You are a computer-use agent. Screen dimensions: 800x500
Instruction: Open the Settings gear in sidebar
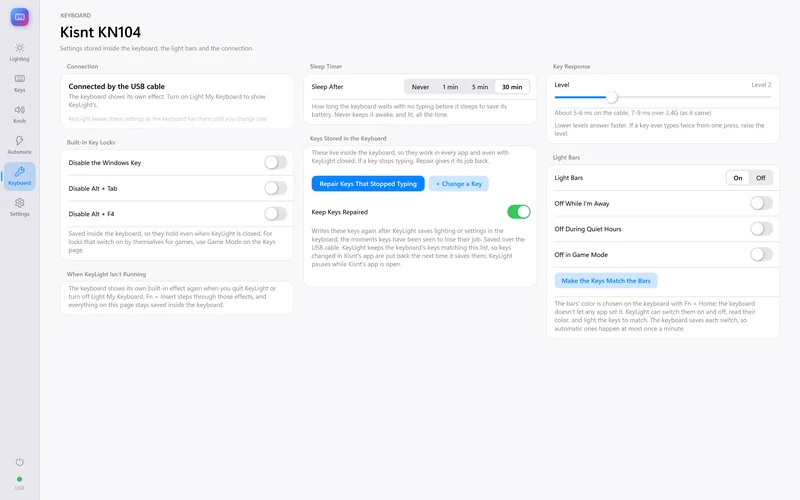[x=19, y=207]
